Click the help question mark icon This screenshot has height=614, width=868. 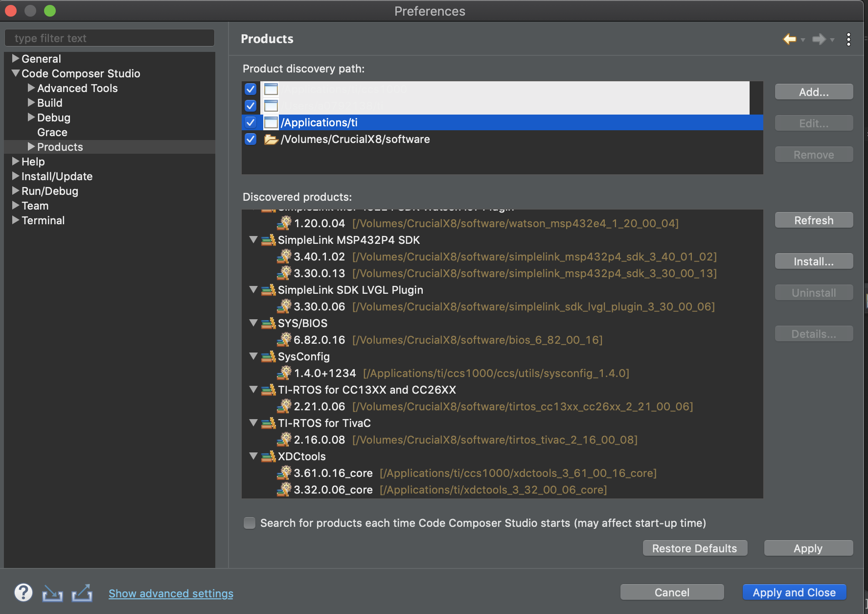pyautogui.click(x=23, y=592)
